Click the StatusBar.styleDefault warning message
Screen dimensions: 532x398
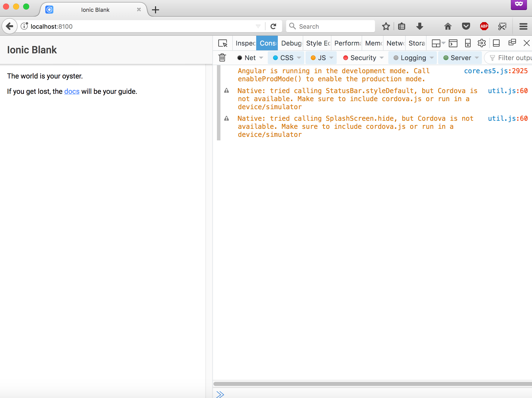pos(357,99)
